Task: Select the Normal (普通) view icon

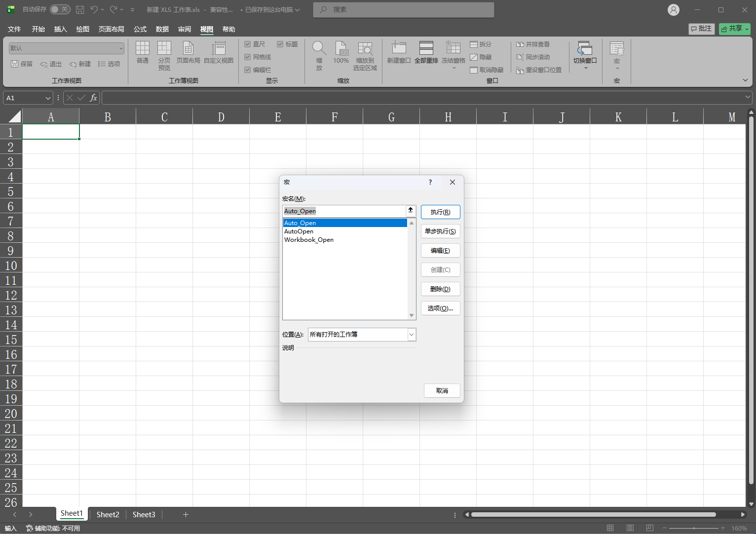Action: coord(143,52)
